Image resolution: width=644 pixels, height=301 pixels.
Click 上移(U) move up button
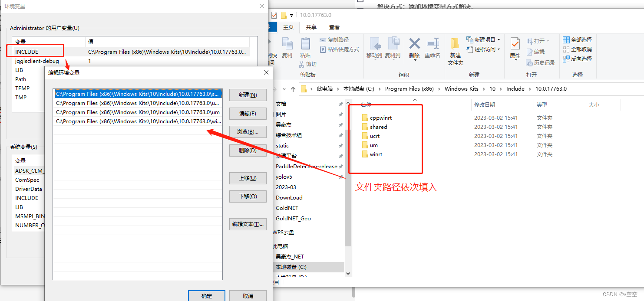click(248, 178)
